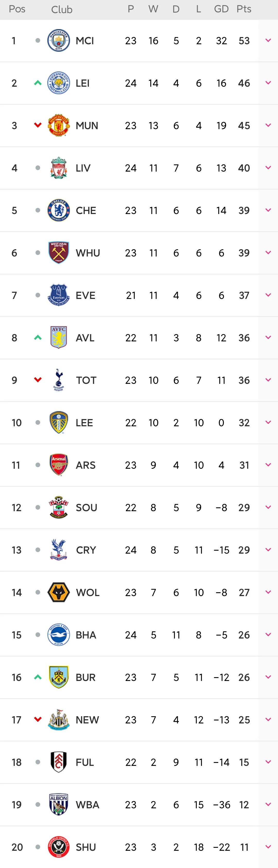Click the Manchester City club crest
The width and height of the screenshot is (278, 868).
[59, 40]
